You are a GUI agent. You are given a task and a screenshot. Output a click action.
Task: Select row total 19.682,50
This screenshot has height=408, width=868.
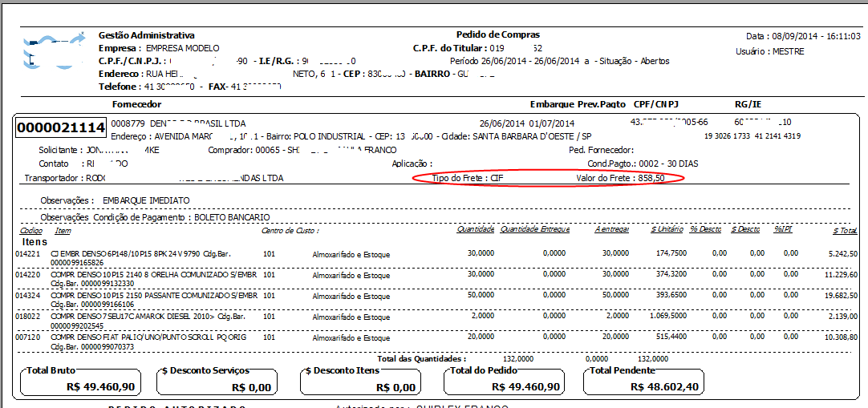[842, 296]
